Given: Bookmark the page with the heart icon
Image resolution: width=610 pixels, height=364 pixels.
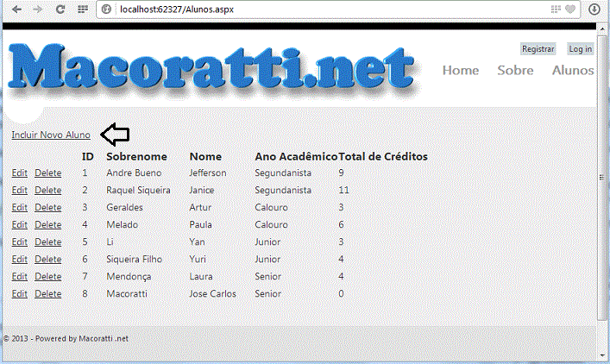Looking at the screenshot, I should point(570,9).
